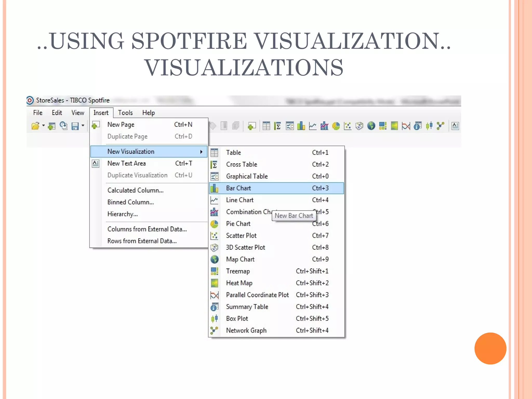Choose Table in visualization submenu
The image size is (532, 399).
[x=276, y=152]
